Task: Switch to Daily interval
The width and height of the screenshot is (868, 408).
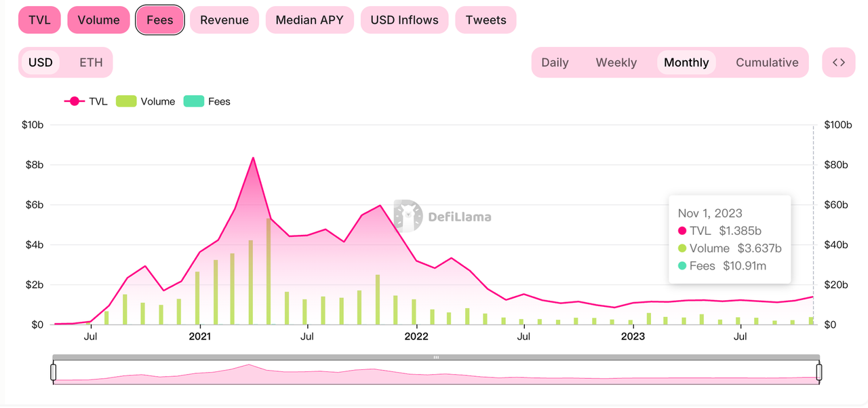Action: (555, 62)
